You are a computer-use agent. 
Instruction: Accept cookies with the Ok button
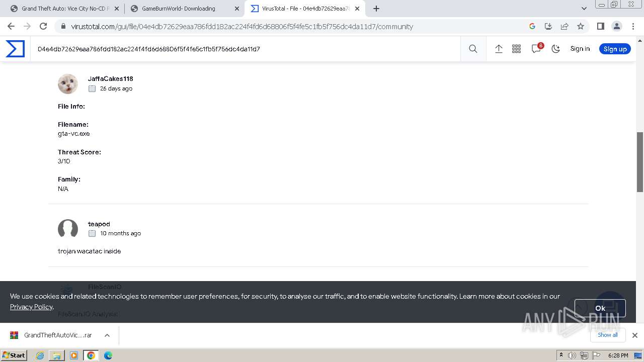tap(600, 308)
